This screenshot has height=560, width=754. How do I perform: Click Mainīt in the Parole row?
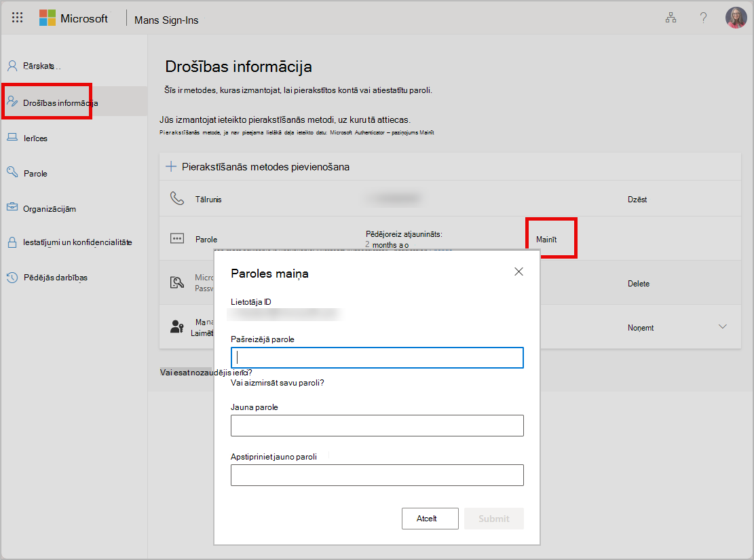[x=546, y=240]
